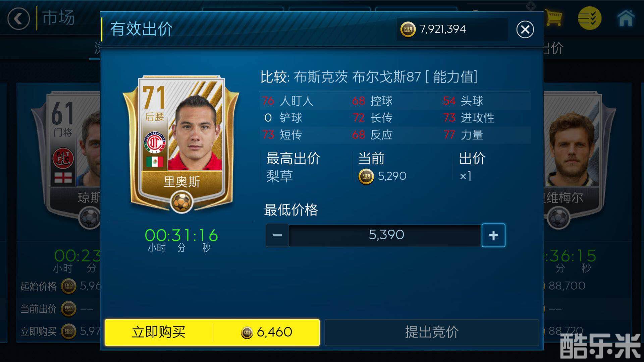The image size is (644, 362).
Task: Tap the Toluca club badge on card
Action: pos(155,142)
